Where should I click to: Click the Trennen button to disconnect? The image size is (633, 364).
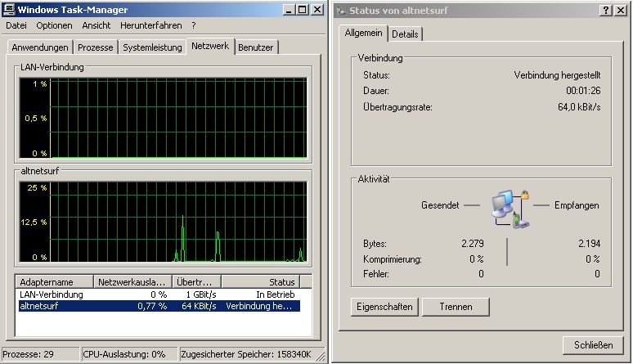pyautogui.click(x=456, y=307)
